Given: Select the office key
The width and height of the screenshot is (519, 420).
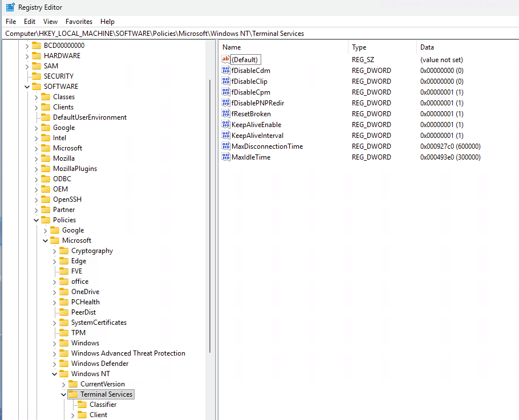Looking at the screenshot, I should [x=80, y=281].
